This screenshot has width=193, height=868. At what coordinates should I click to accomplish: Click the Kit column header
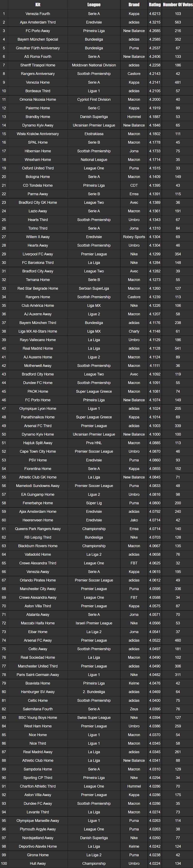(x=38, y=5)
